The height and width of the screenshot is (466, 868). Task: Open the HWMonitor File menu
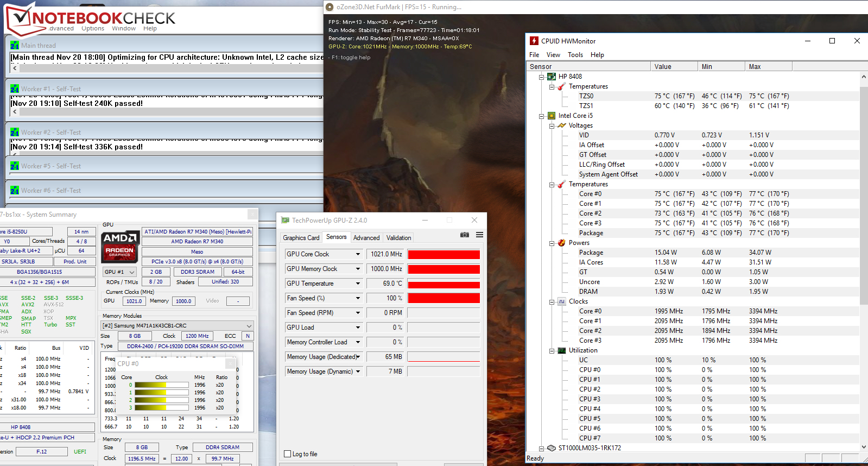click(534, 55)
